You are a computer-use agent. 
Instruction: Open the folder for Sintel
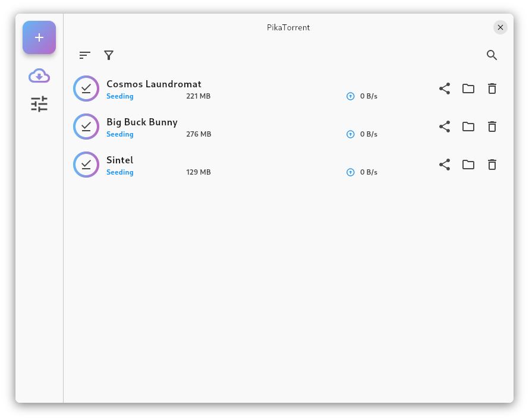tap(468, 165)
